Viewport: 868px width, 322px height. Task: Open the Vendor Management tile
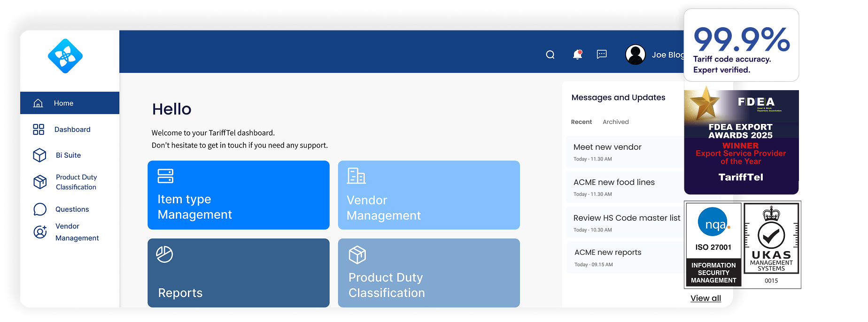click(x=428, y=195)
